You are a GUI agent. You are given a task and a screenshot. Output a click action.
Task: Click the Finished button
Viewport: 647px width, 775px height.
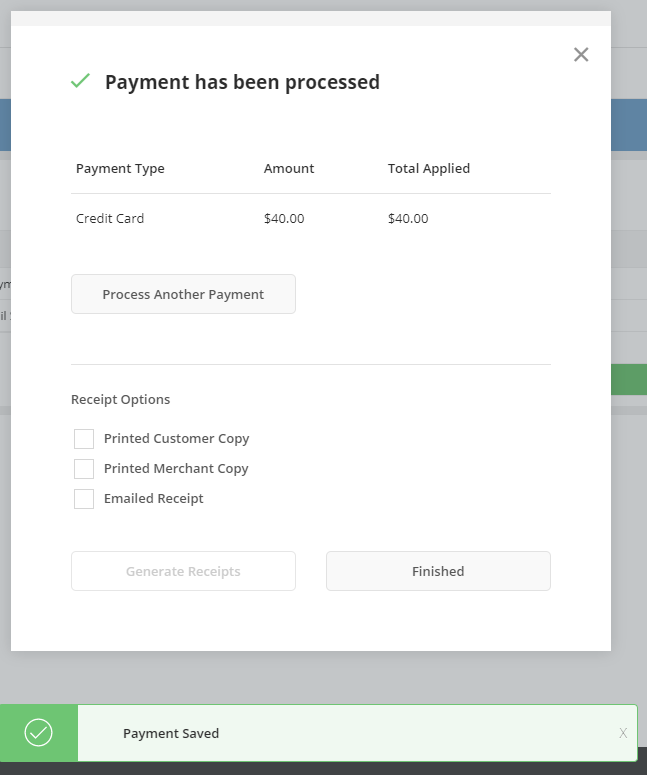[438, 571]
